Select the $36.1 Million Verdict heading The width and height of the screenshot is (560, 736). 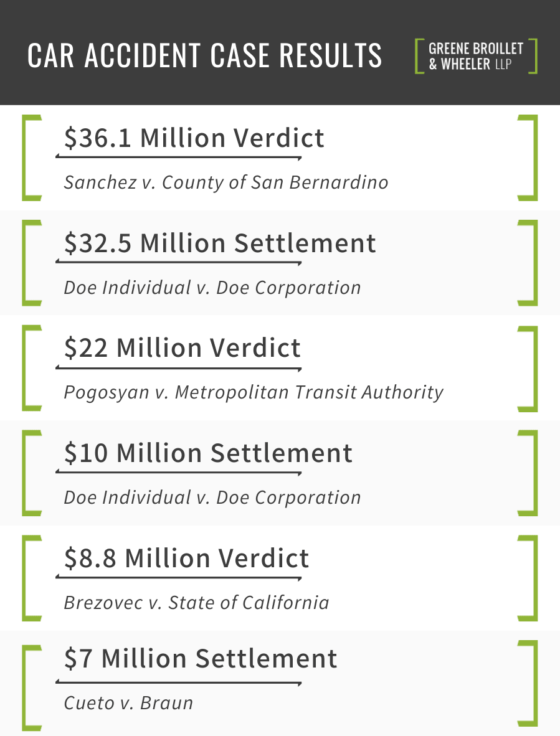pos(194,138)
